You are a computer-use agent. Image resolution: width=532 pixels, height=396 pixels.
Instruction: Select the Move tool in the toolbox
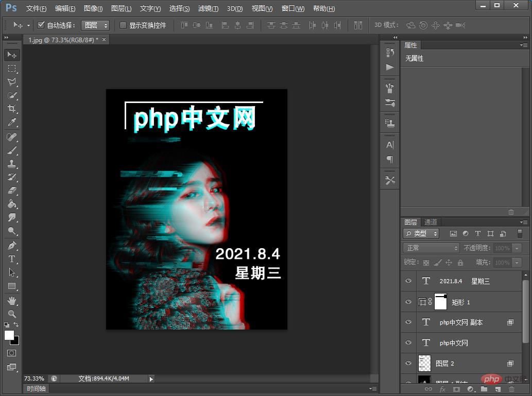point(12,55)
